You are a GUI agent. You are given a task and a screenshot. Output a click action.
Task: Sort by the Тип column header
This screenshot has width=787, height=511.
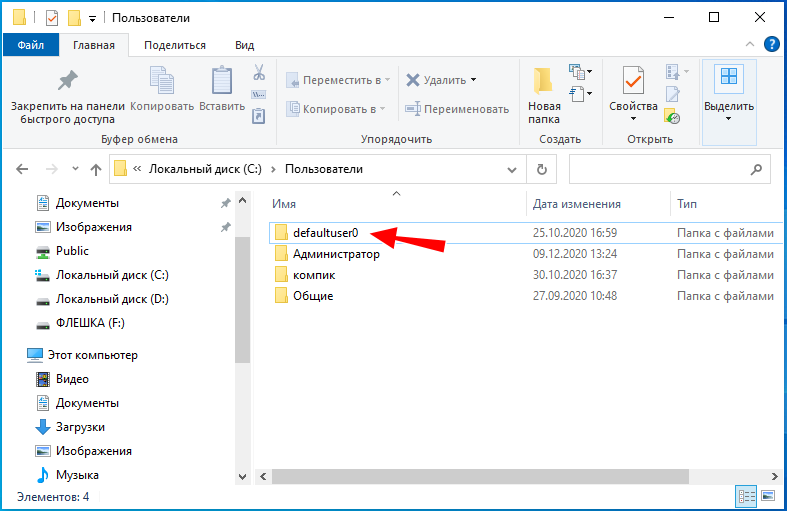(x=687, y=204)
